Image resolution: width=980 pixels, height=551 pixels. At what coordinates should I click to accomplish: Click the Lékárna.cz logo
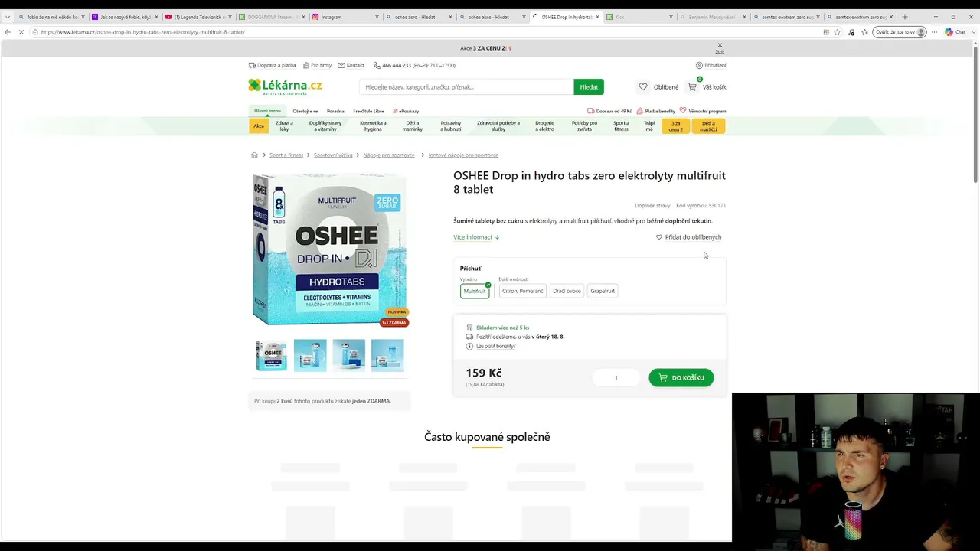coord(285,86)
